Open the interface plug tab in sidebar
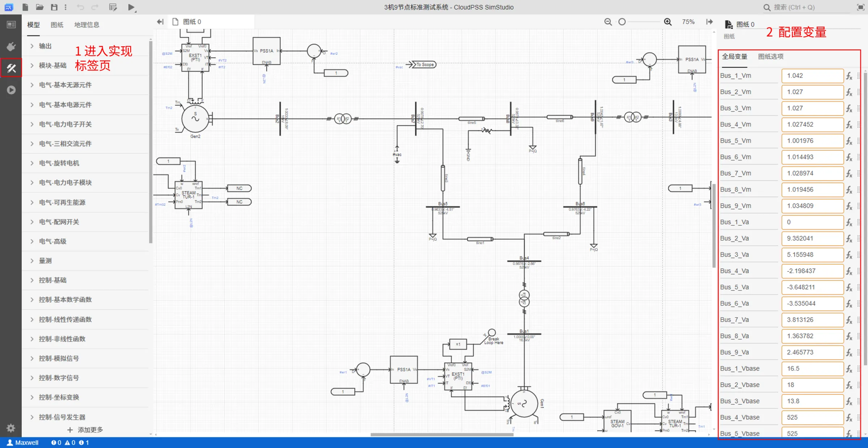 pyautogui.click(x=11, y=46)
